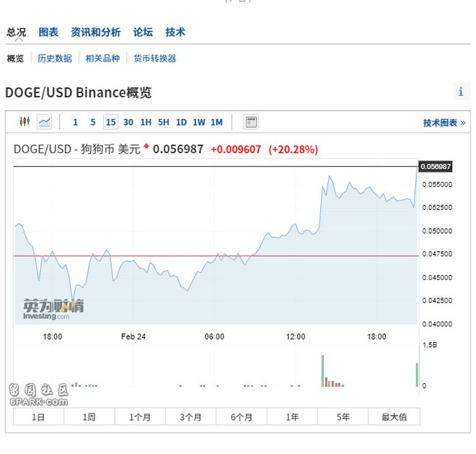Viewport: 476px width, 454px height.
Task: Open the 历史数据 sub-link
Action: [55, 58]
